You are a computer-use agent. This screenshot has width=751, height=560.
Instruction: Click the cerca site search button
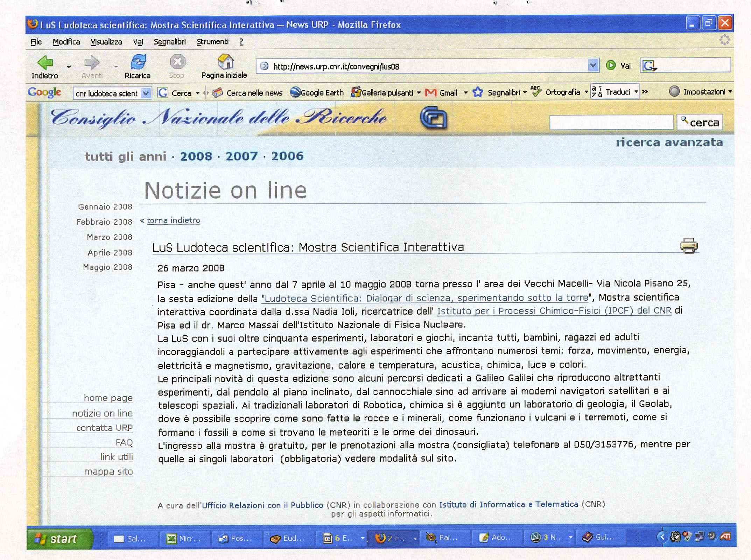tap(700, 122)
